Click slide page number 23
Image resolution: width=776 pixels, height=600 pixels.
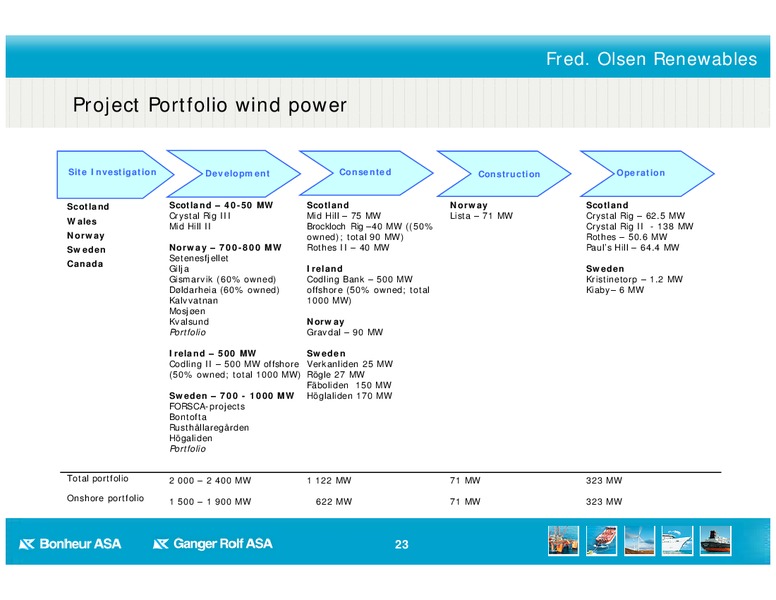[x=401, y=545]
